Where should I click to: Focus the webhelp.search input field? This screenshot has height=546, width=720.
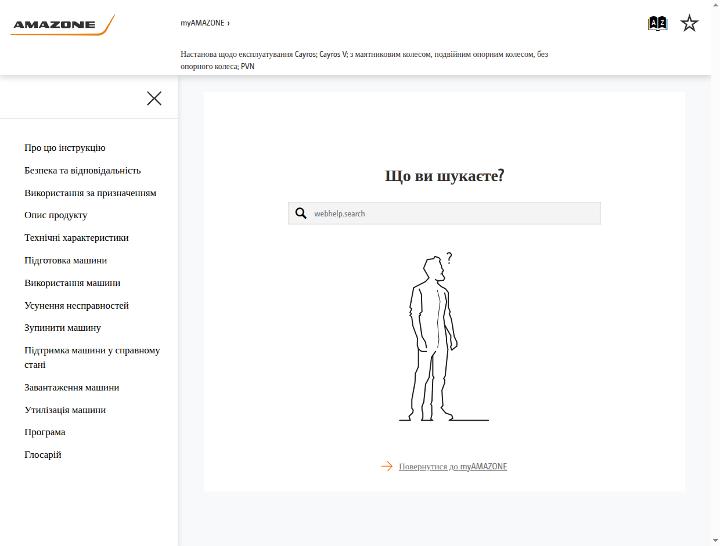pos(444,214)
